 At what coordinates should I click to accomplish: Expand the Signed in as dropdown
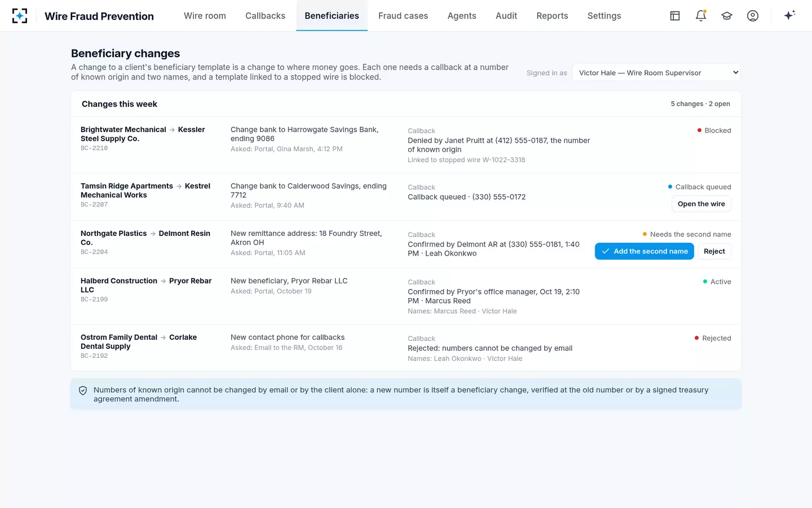(656, 73)
